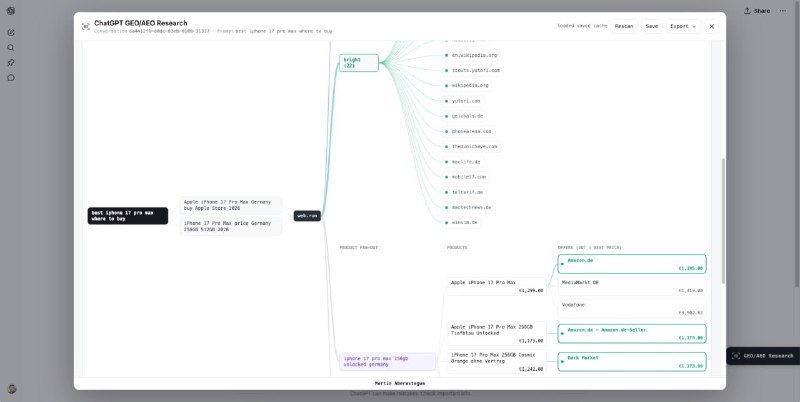Open the Amazon.de – Amazon.de-Seller offer
The width and height of the screenshot is (800, 402).
(x=632, y=334)
